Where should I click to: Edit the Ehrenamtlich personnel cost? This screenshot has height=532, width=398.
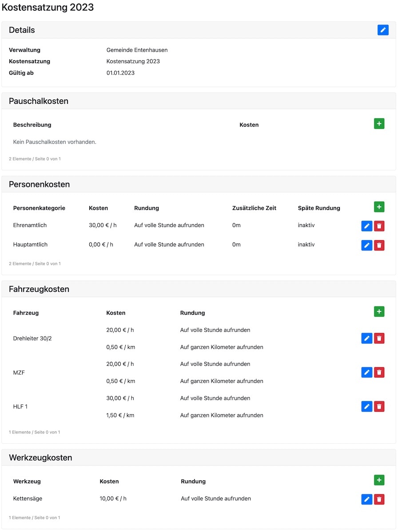click(366, 226)
